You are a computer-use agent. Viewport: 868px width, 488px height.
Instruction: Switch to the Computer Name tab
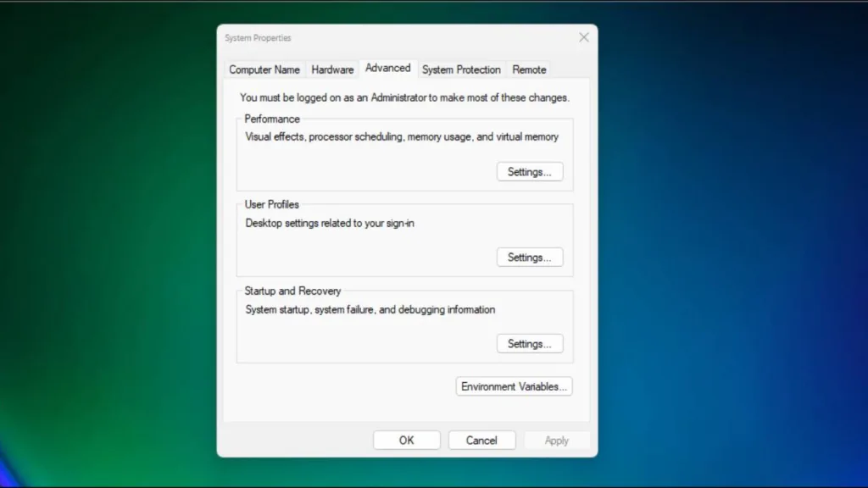264,69
